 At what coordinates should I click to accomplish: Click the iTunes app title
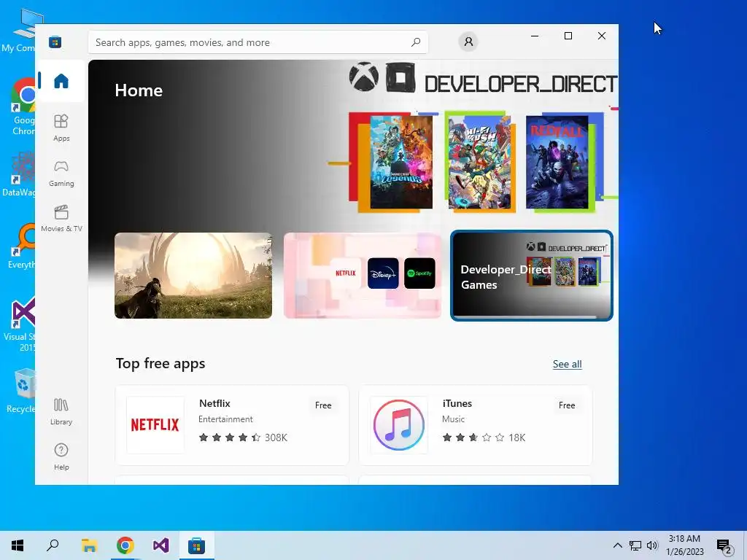[x=457, y=403]
